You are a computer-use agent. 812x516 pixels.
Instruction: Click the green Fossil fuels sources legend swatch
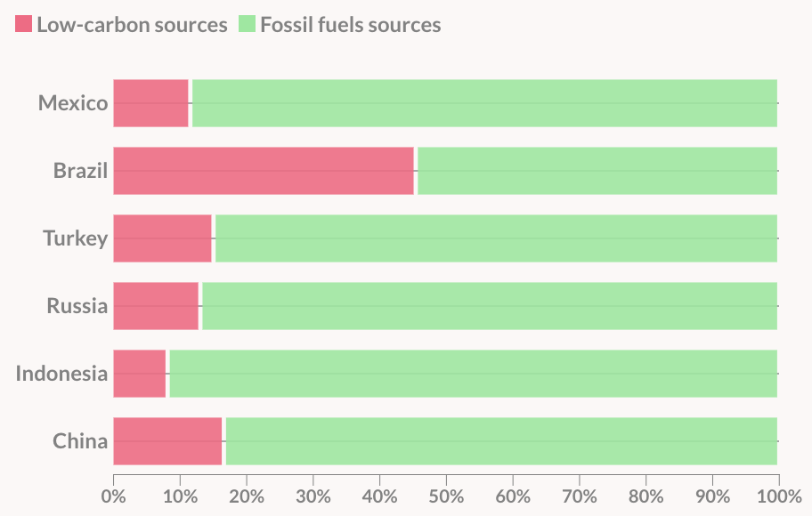[x=247, y=25]
